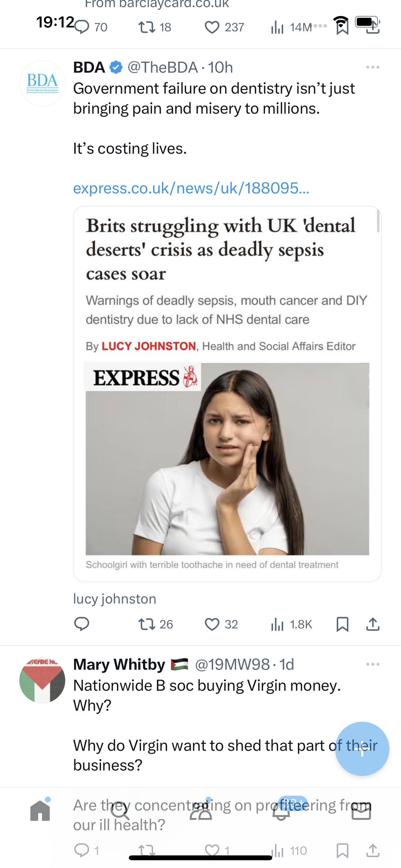Open more options for Mary Whitby tweet
This screenshot has width=401, height=868.
[x=373, y=664]
